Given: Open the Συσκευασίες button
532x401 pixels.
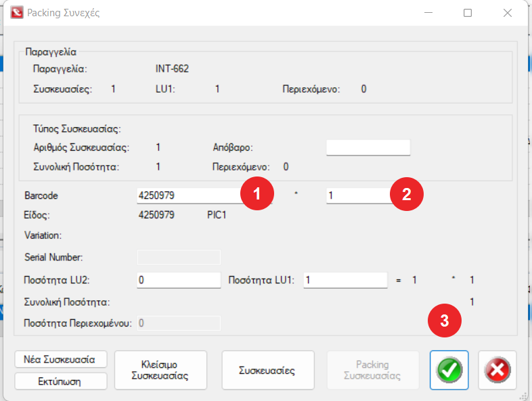Looking at the screenshot, I should pos(268,370).
